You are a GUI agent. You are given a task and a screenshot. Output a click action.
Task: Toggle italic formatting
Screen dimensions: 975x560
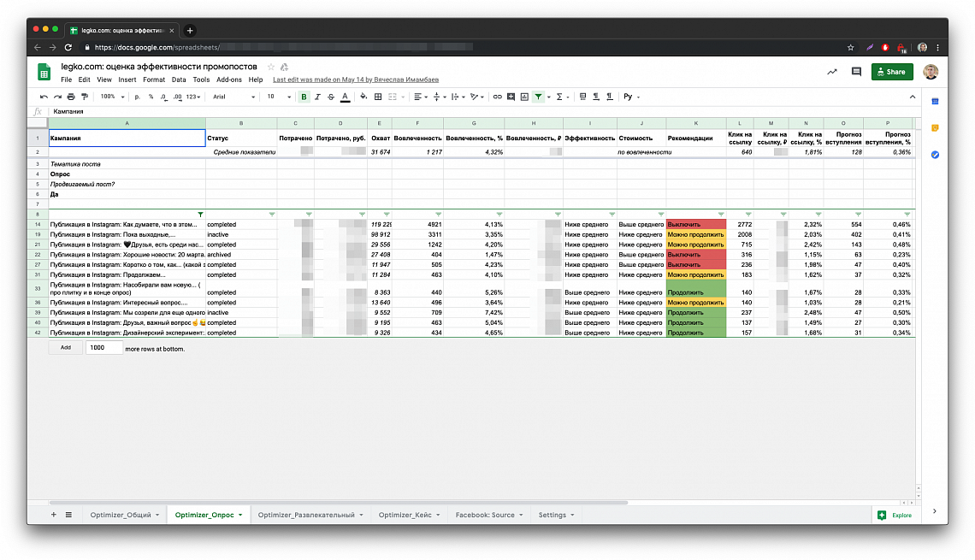click(x=317, y=97)
